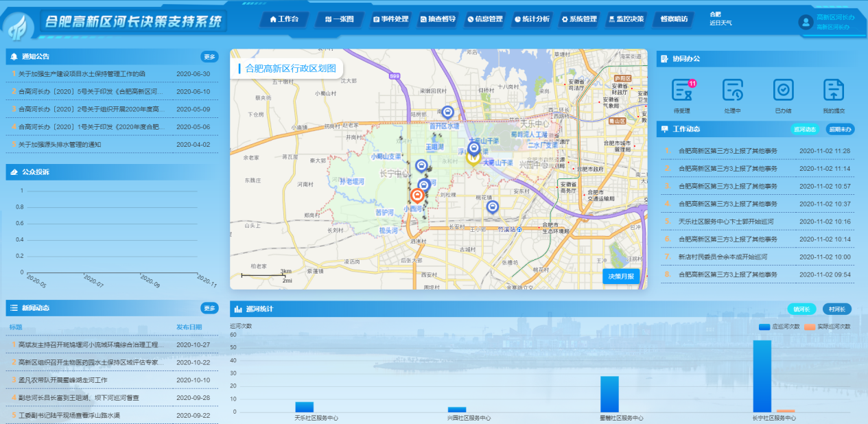This screenshot has height=424, width=868.
Task: Toggle patrol statistics to 镇河长
Action: (801, 309)
